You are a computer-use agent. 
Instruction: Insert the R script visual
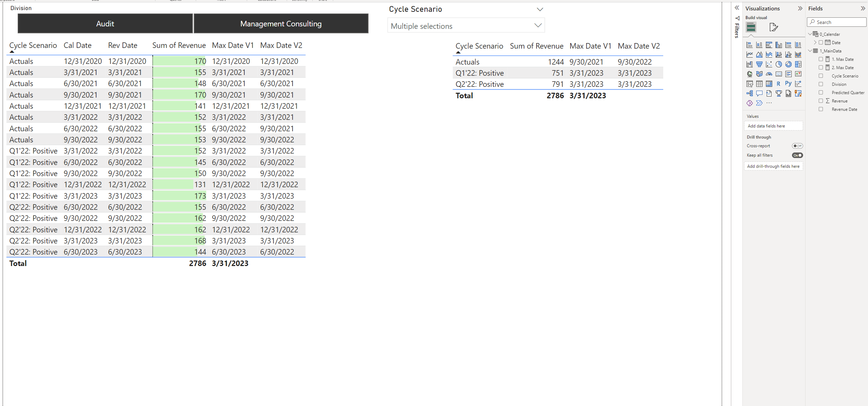tap(778, 84)
